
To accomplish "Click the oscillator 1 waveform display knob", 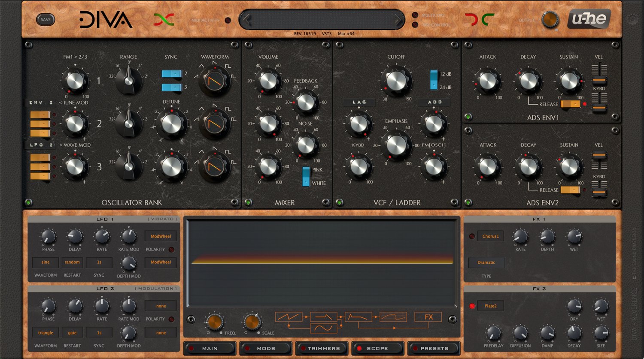I will 215,81.
